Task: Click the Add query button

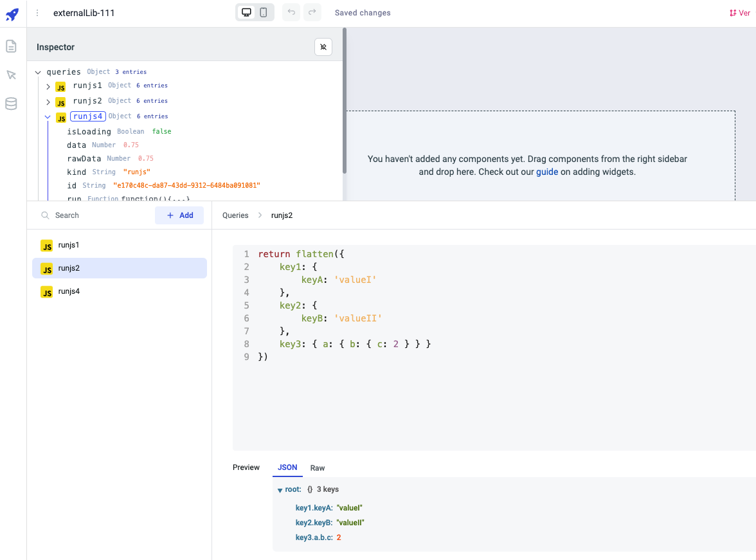Action: click(179, 215)
